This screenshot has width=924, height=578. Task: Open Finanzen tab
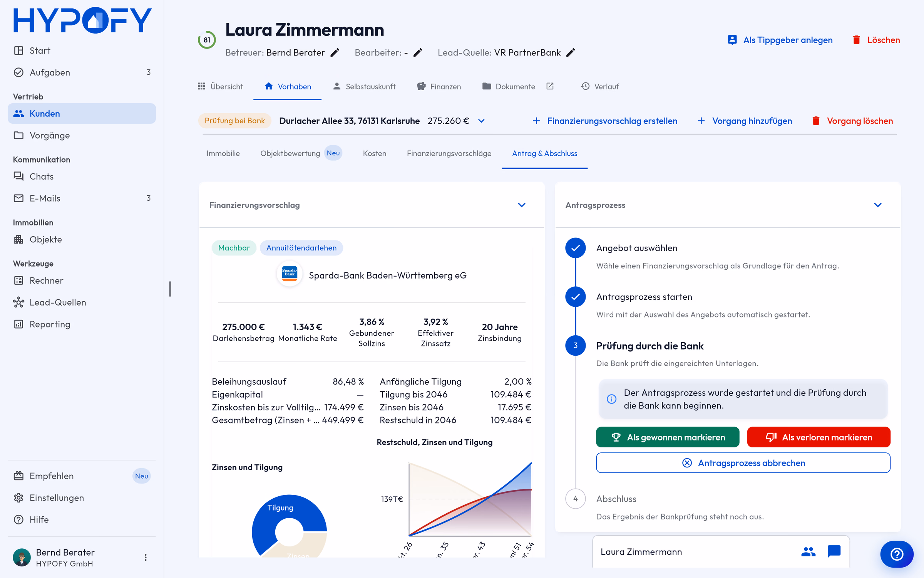click(439, 86)
